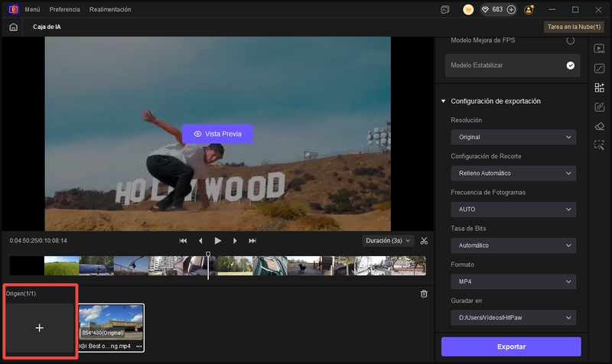The image size is (612, 364).
Task: Open the Preferencia menu
Action: point(64,9)
